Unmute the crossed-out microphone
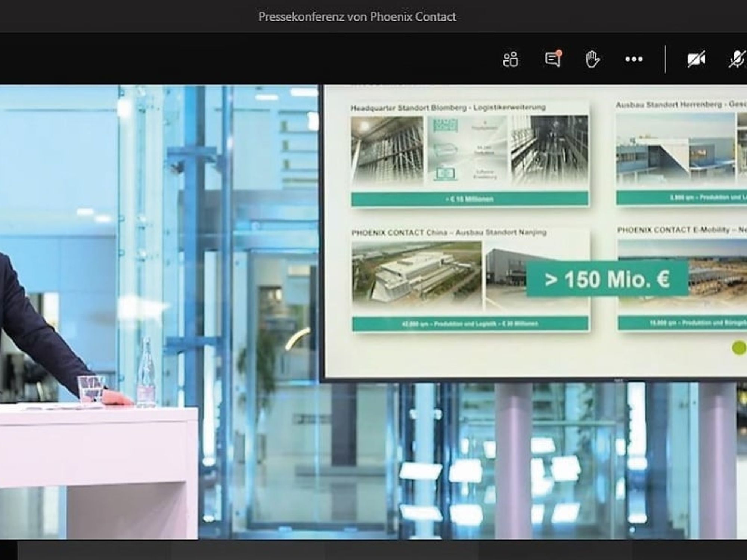This screenshot has width=747, height=560. 738,59
